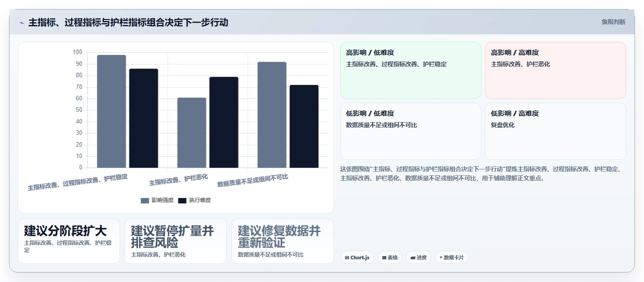Image resolution: width=644 pixels, height=282 pixels.
Task: Click the 表格 tag chip
Action: pos(390,257)
